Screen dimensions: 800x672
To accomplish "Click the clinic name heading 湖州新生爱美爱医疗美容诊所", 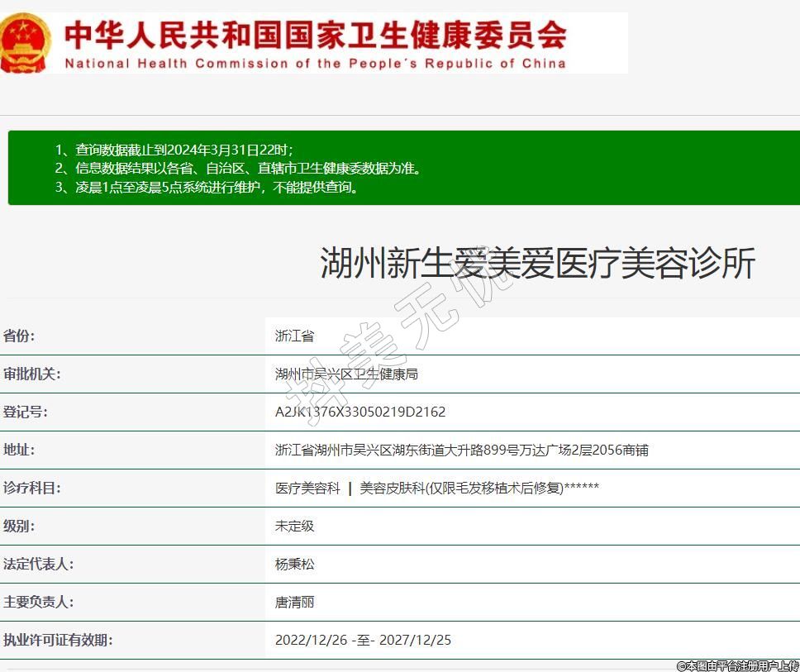I will tap(537, 264).
